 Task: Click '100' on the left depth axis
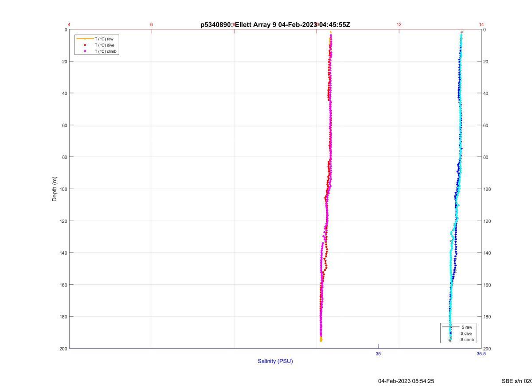(x=63, y=189)
